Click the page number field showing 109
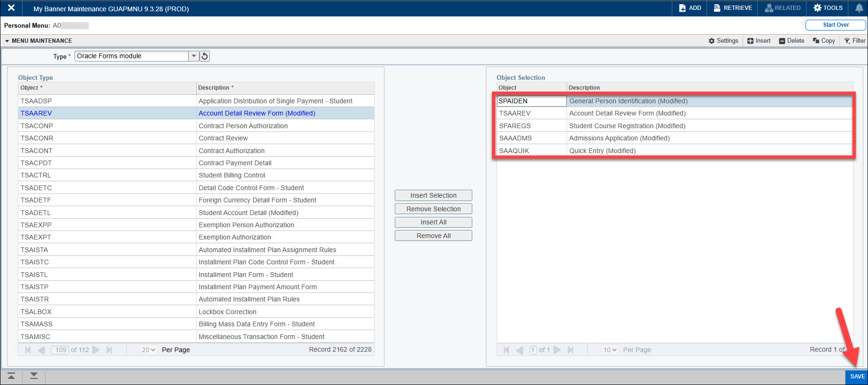This screenshot has width=868, height=385. click(x=61, y=350)
